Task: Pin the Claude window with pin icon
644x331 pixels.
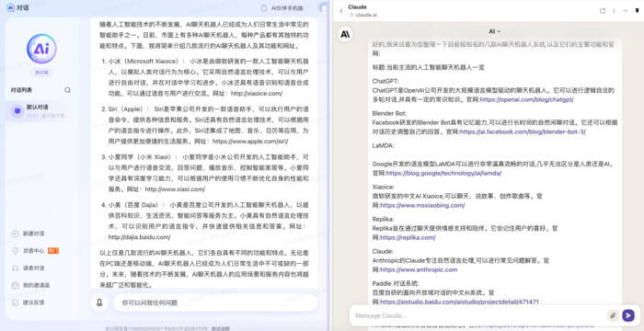Action: click(x=637, y=11)
